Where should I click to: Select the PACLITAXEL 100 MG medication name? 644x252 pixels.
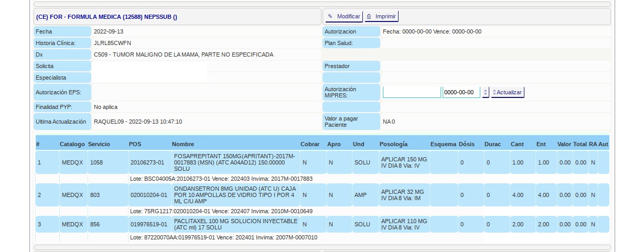pos(234,224)
